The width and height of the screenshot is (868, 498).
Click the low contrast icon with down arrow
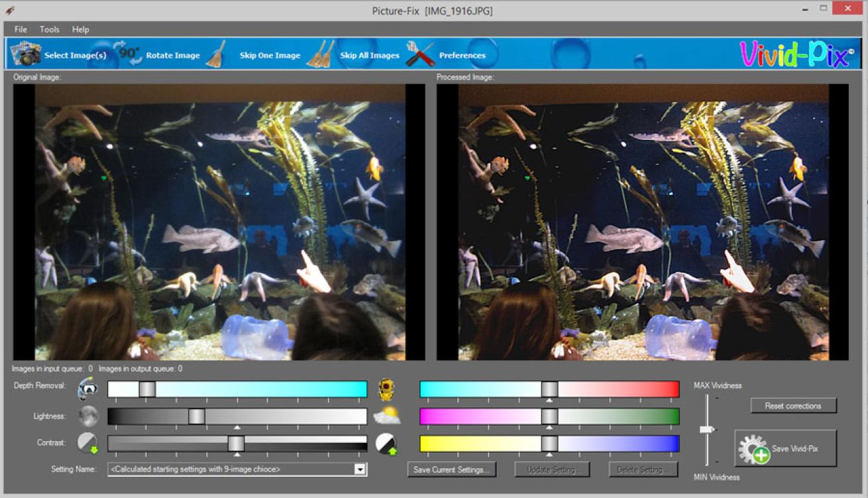pos(87,443)
